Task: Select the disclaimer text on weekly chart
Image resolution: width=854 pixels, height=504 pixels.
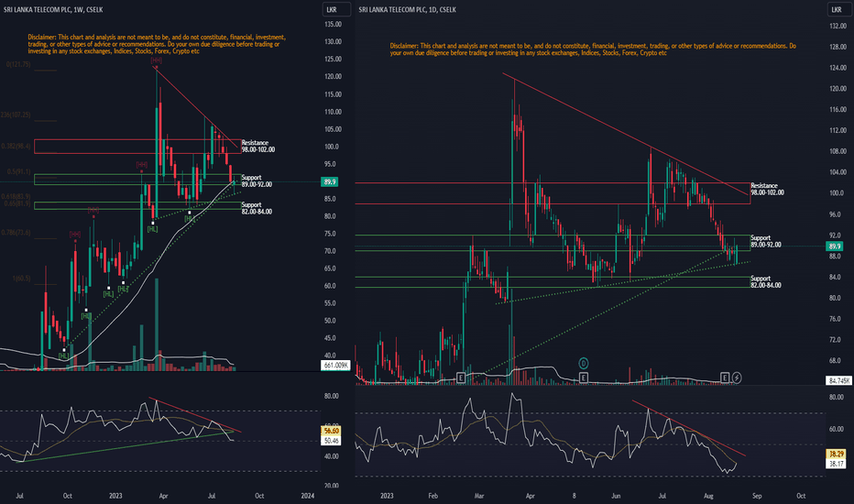Action: [157, 44]
